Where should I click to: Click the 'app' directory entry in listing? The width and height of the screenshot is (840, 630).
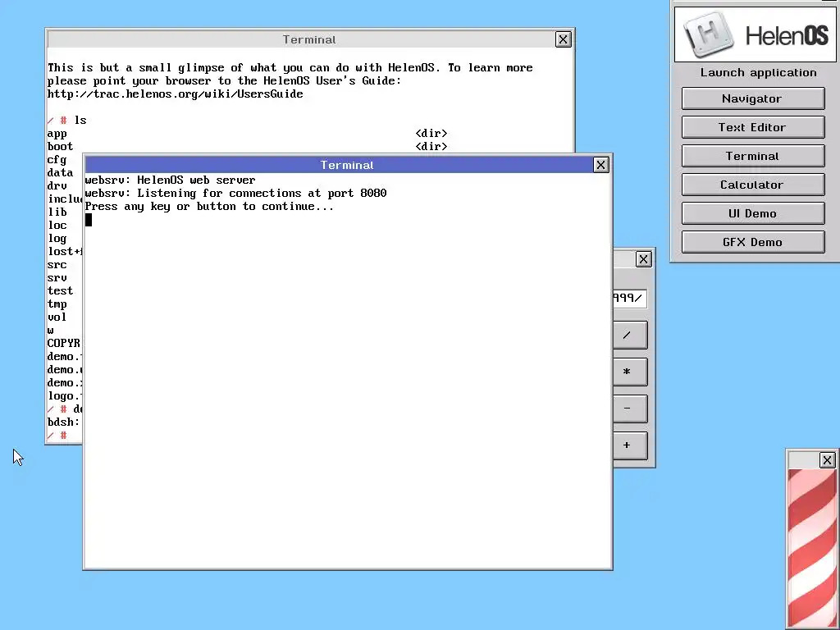(x=57, y=134)
